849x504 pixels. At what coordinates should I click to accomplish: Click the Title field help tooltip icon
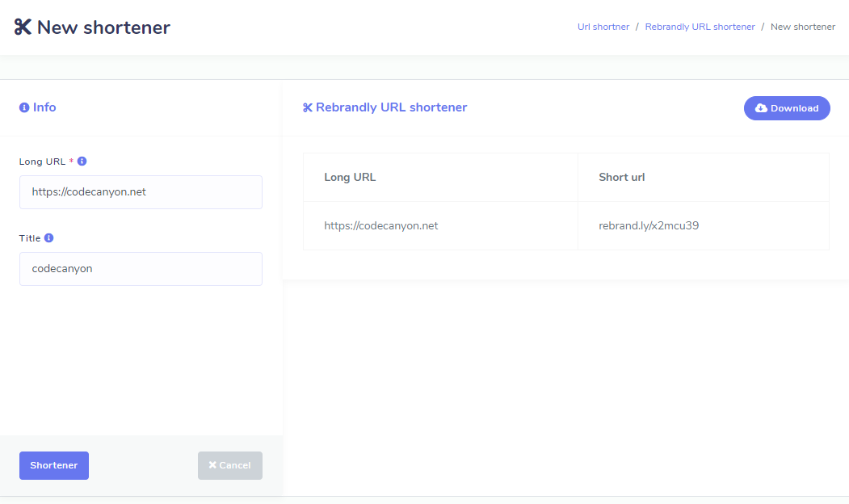[x=49, y=238]
